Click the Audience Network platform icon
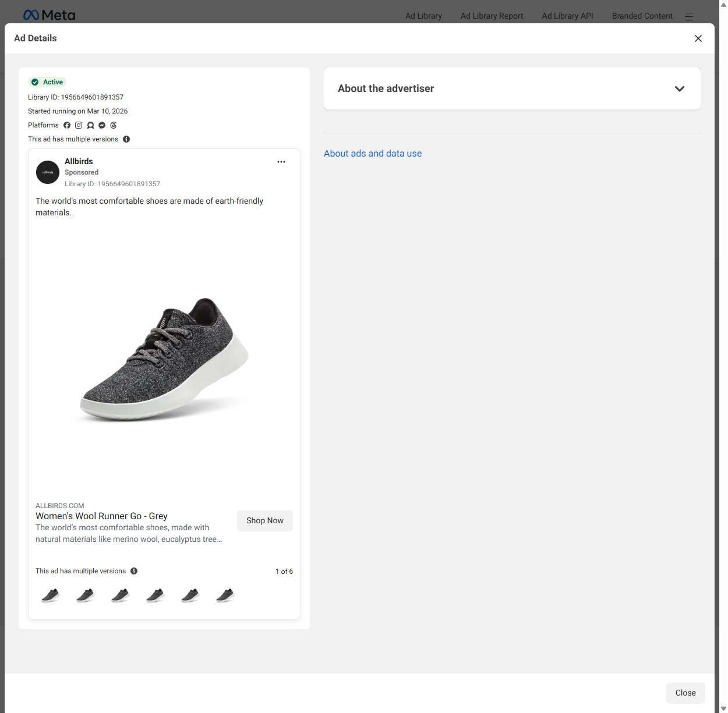 tap(90, 125)
